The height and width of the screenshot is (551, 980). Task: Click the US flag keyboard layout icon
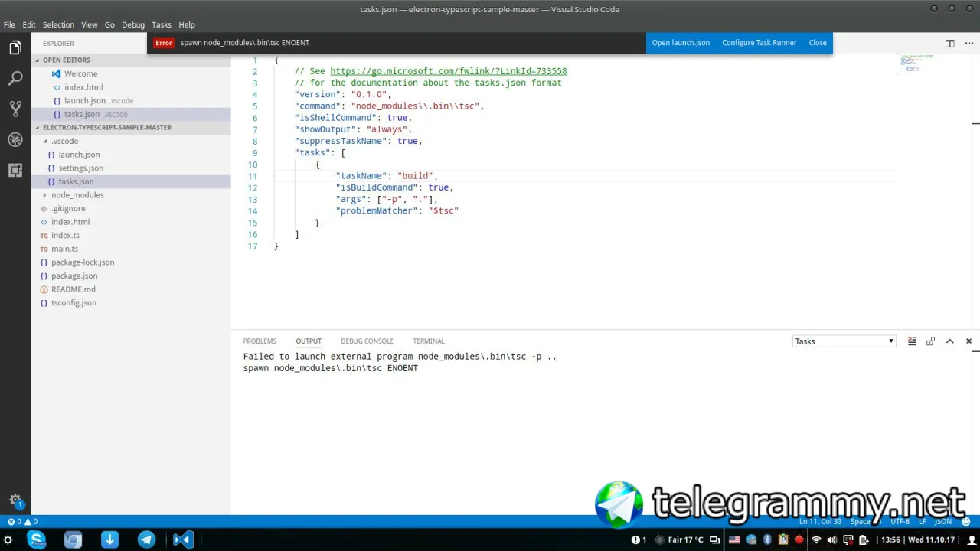point(734,540)
